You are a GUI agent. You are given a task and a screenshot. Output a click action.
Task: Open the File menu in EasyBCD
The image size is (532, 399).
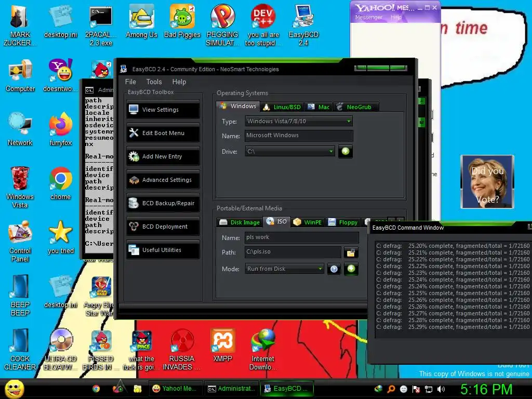point(130,82)
